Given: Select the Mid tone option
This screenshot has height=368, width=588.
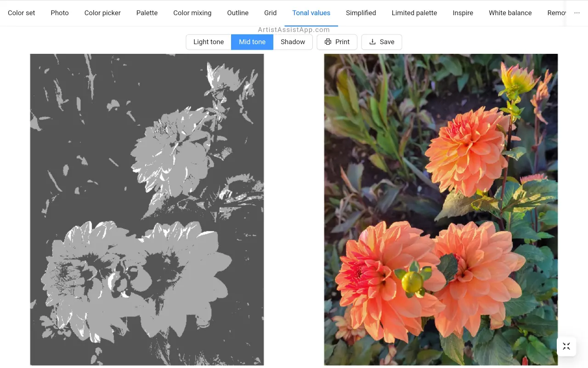Looking at the screenshot, I should pos(252,42).
